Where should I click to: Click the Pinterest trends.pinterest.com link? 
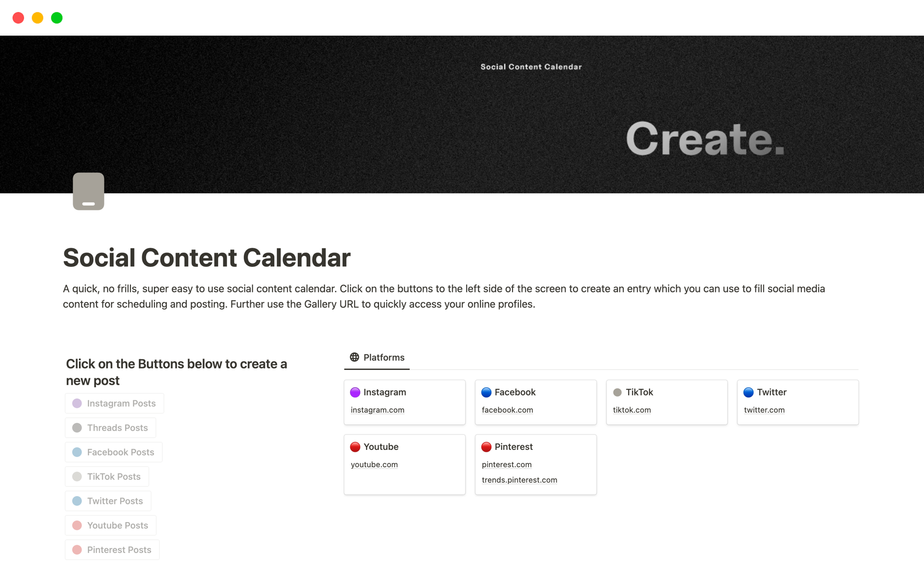point(520,479)
